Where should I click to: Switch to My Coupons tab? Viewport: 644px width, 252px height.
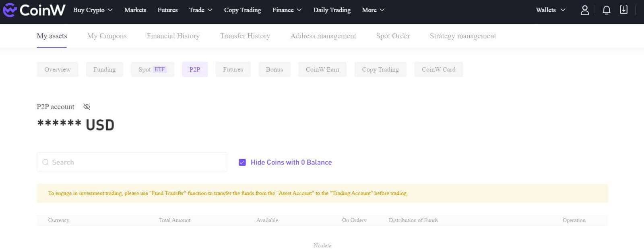[x=107, y=36]
